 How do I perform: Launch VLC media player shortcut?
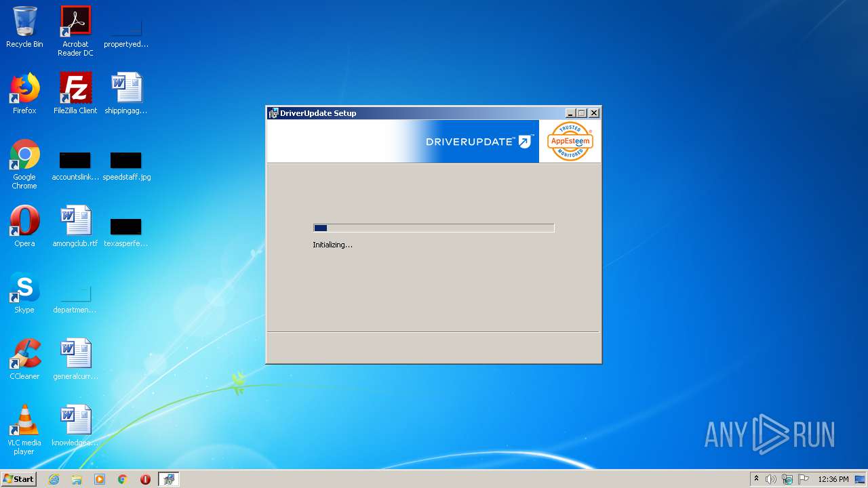[24, 430]
